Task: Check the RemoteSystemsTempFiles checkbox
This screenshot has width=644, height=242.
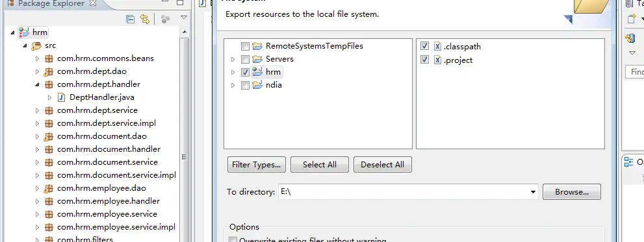Action: pyautogui.click(x=245, y=46)
